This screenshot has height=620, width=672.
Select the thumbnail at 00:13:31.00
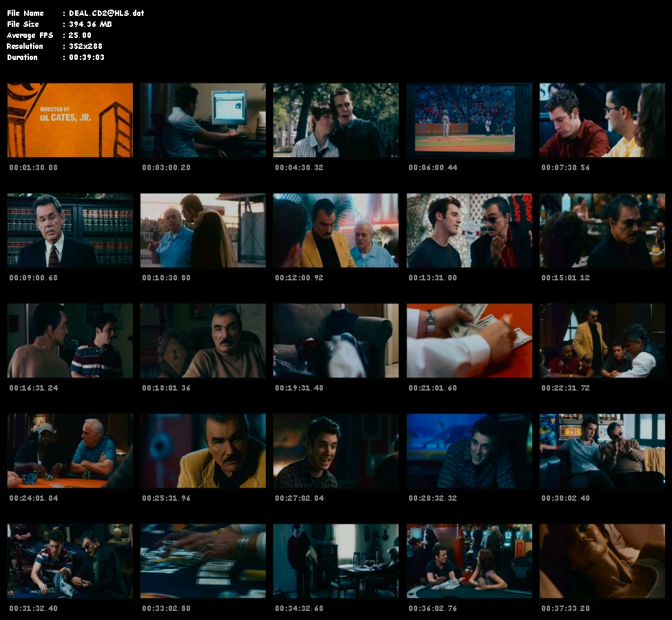click(470, 230)
